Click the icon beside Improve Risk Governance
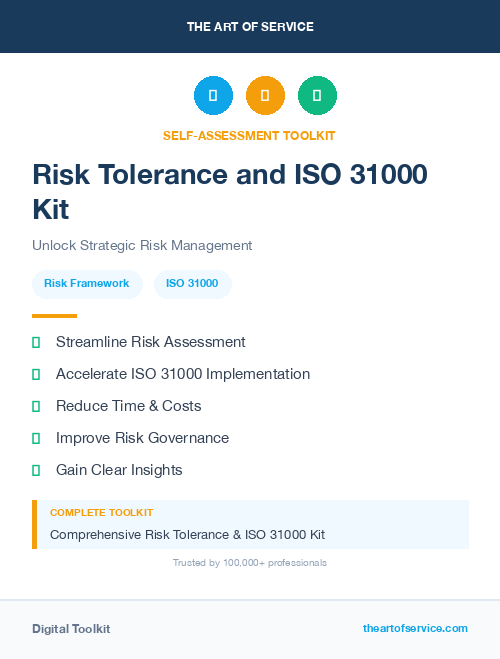This screenshot has height=659, width=500. (36, 438)
